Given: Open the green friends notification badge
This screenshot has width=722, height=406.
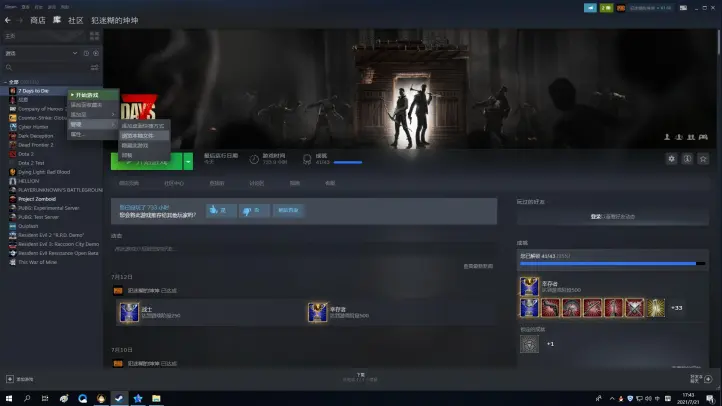Looking at the screenshot, I should click(606, 8).
